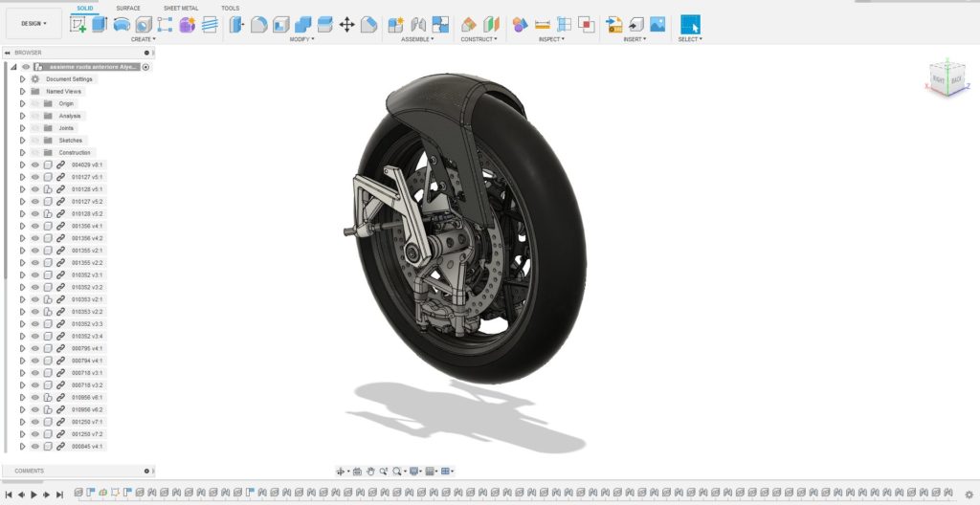
Task: Expand the Named Views node
Action: tap(23, 91)
